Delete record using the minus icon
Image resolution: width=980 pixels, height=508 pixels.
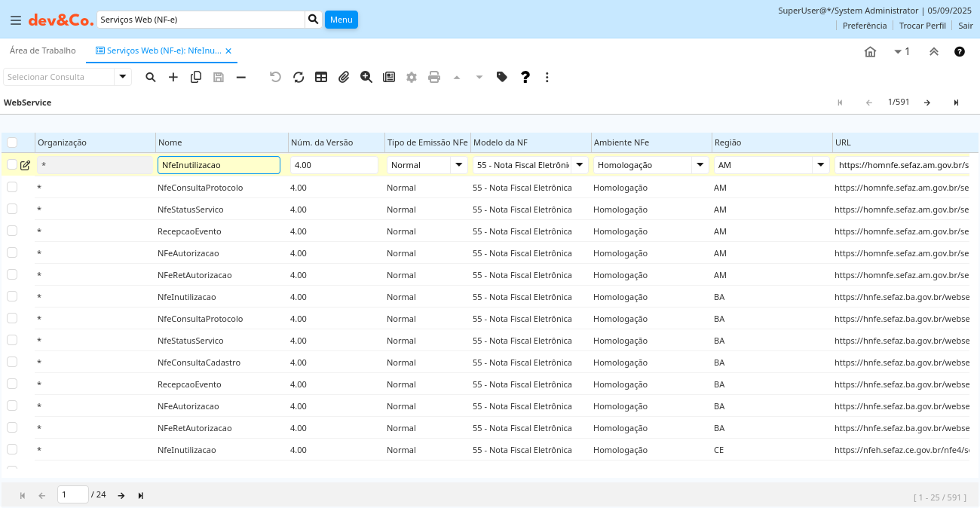tap(241, 77)
